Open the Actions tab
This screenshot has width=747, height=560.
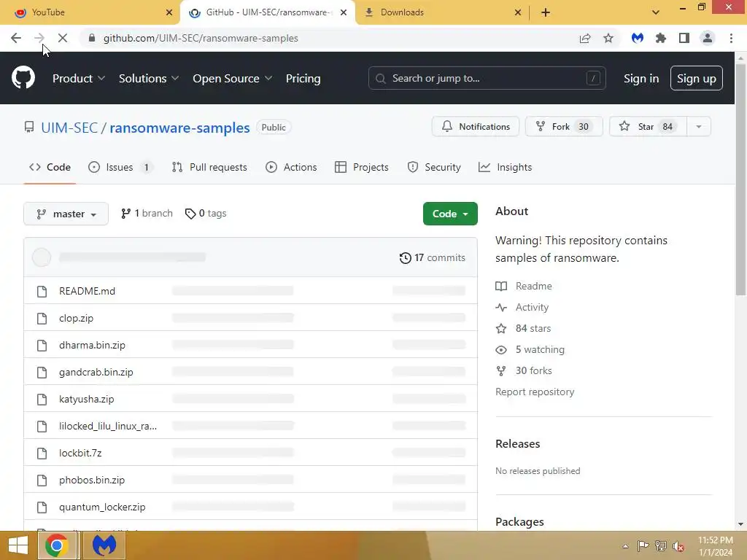[x=291, y=167]
